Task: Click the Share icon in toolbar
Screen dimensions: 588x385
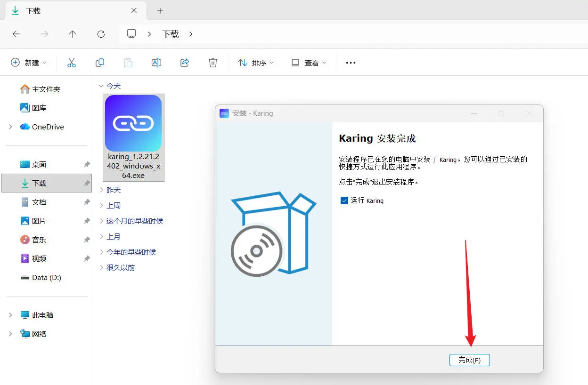Action: coord(185,63)
